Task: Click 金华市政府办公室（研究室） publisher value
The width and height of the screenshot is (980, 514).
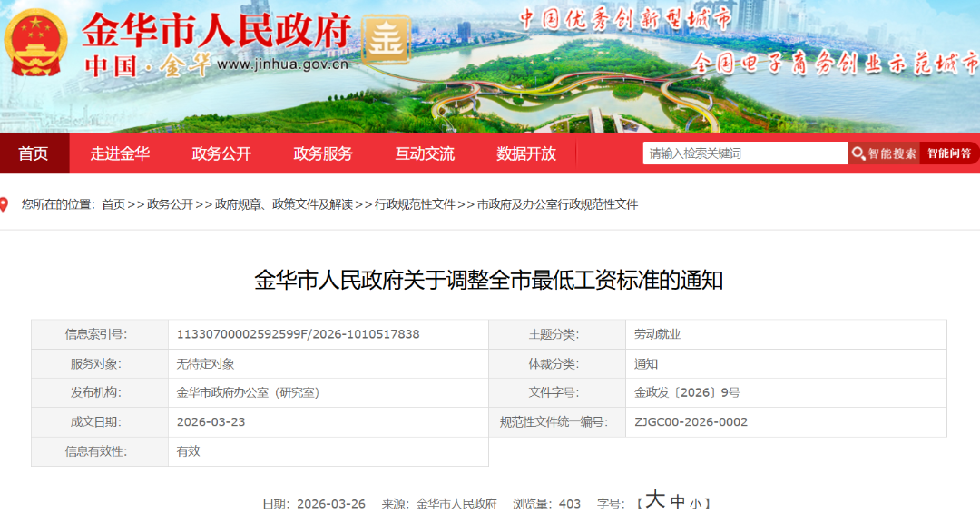Action: pyautogui.click(x=248, y=392)
